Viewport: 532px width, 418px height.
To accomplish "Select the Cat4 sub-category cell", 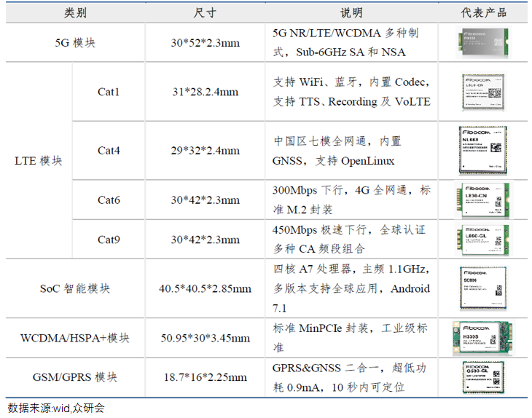I will 109,150.
